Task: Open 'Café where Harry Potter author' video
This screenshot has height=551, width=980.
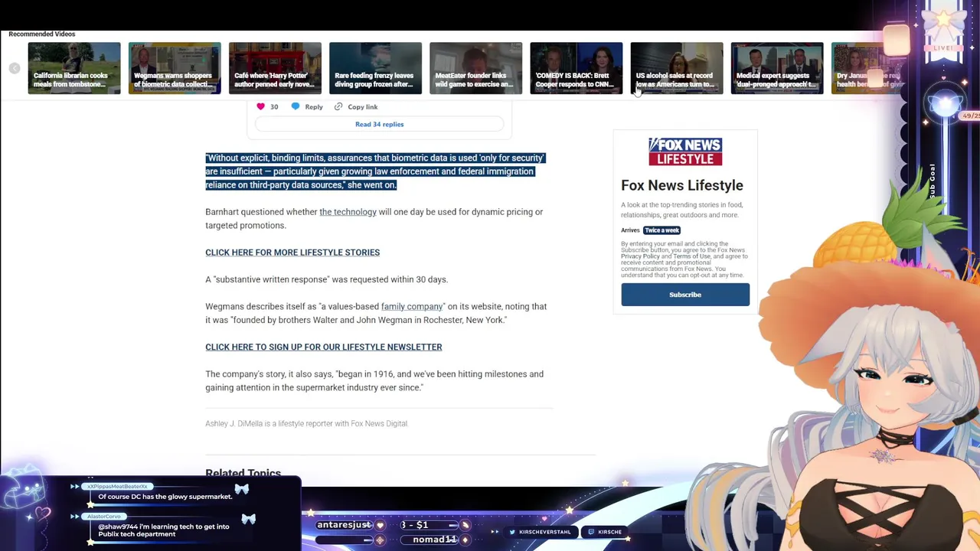Action: (275, 68)
